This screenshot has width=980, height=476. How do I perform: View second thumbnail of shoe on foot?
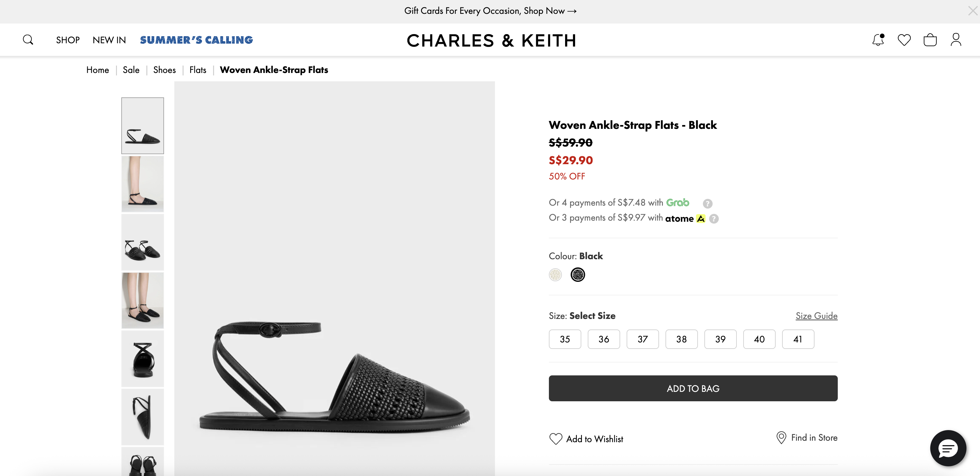pos(143,184)
